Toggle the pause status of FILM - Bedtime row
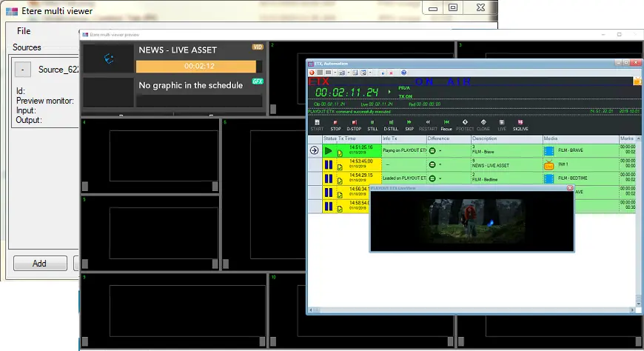The image size is (644, 351). 329,178
